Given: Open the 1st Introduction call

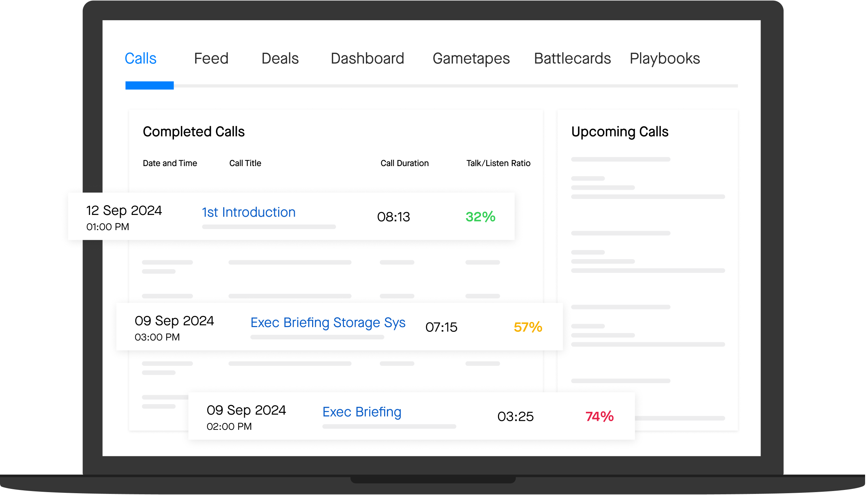Looking at the screenshot, I should tap(248, 212).
